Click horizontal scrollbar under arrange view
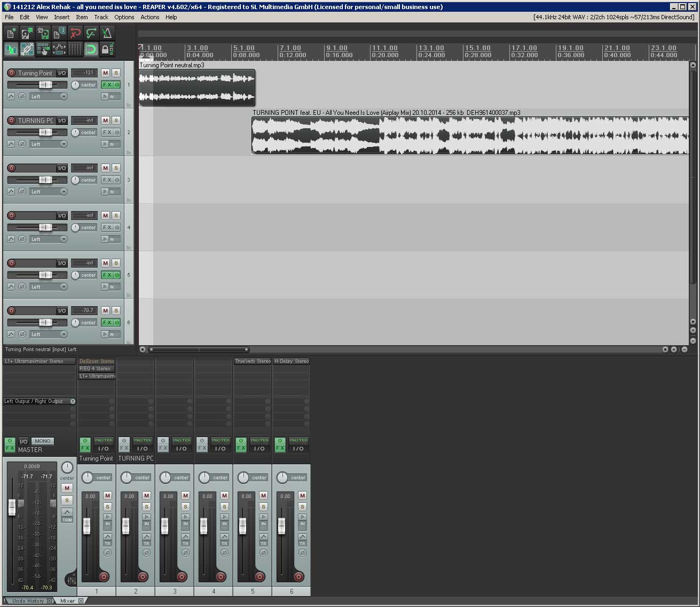Image resolution: width=700 pixels, height=607 pixels. coord(199,349)
